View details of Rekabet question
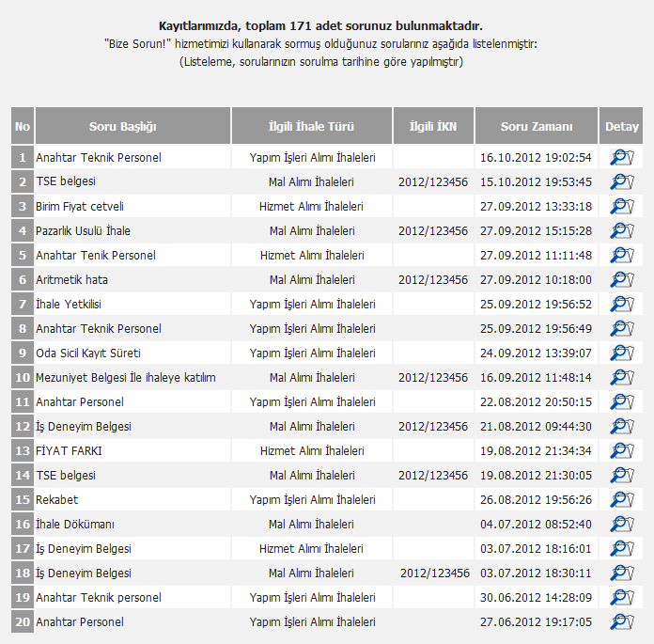 pyautogui.click(x=622, y=499)
